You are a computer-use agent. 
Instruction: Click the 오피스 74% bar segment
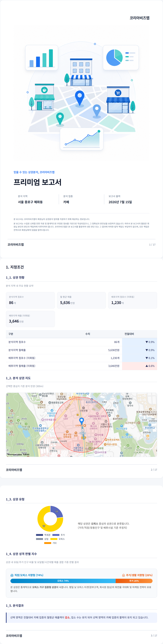(x=63, y=581)
